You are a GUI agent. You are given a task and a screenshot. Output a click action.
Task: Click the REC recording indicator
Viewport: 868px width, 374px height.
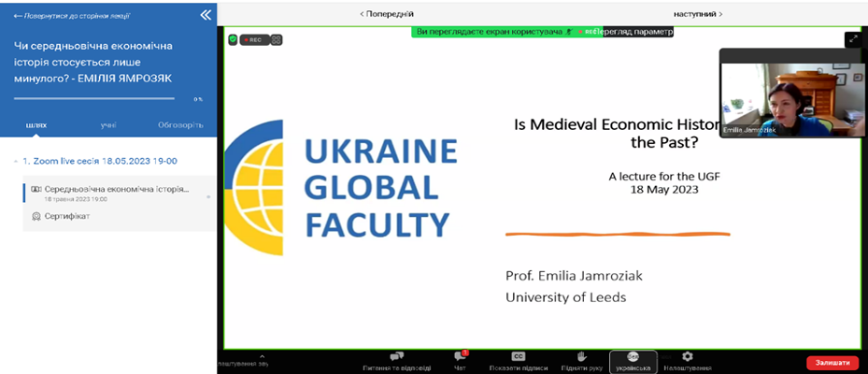point(255,40)
